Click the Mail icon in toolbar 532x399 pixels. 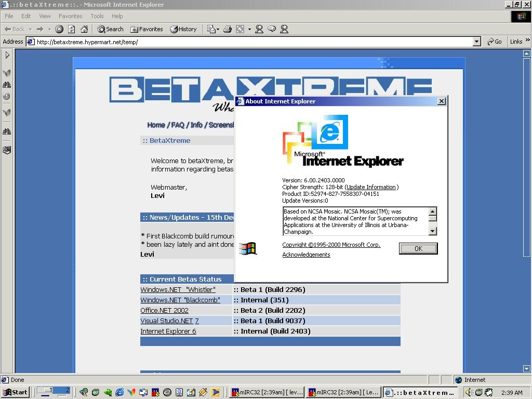coord(211,29)
